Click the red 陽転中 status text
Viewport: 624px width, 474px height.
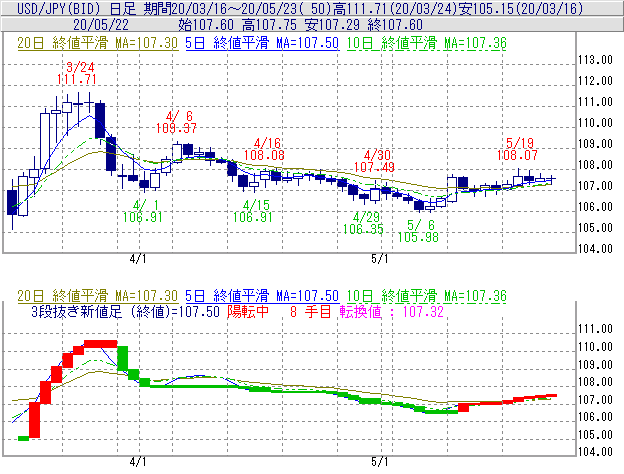tap(248, 312)
